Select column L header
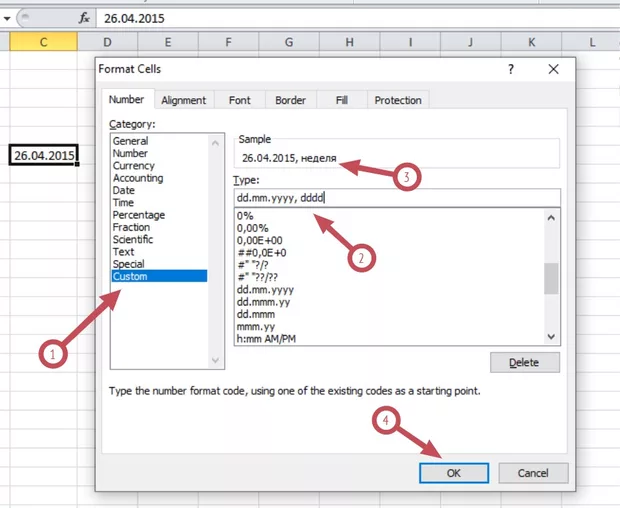 pyautogui.click(x=592, y=42)
